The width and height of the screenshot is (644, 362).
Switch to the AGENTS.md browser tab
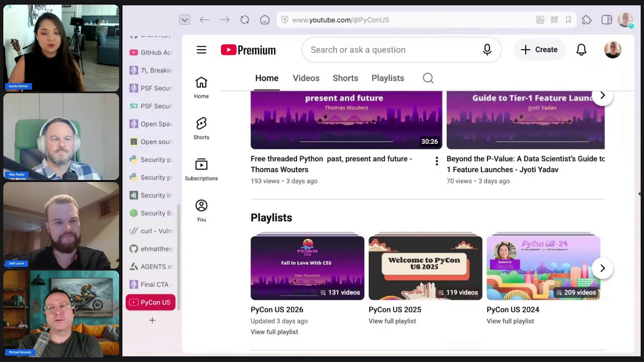pyautogui.click(x=150, y=266)
